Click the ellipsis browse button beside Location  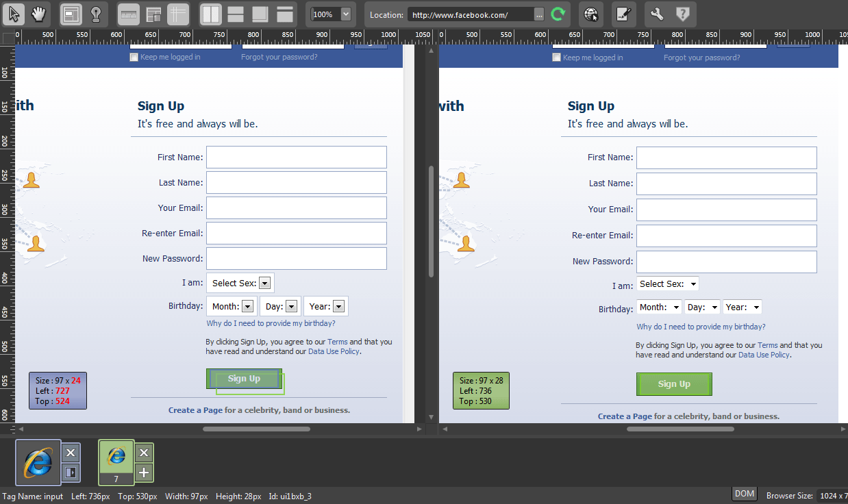pyautogui.click(x=540, y=14)
